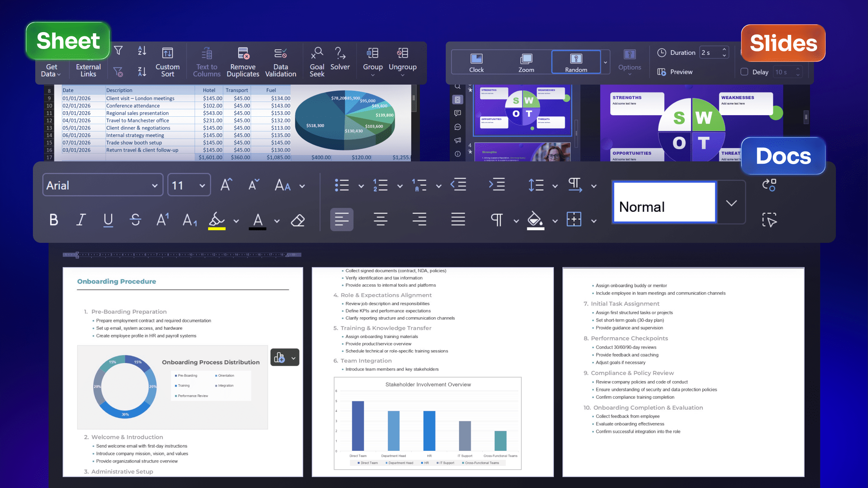
Task: Toggle Strikethrough text formatting
Action: [x=136, y=220]
